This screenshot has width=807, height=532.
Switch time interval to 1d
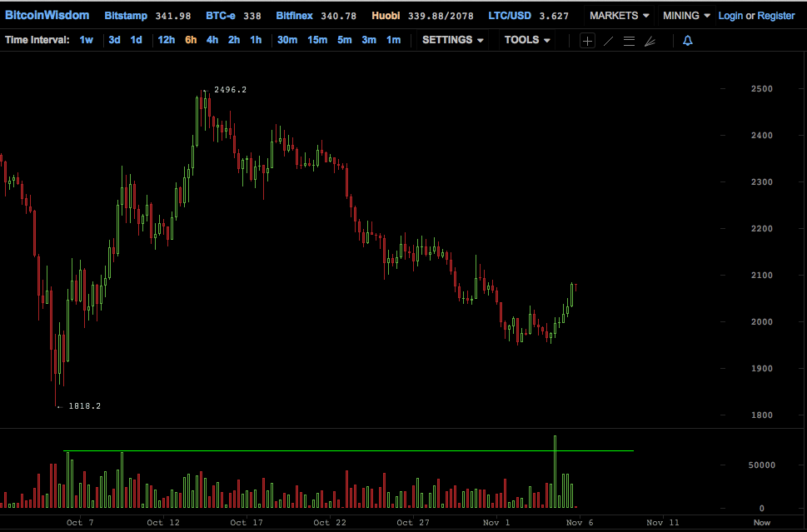coord(136,40)
